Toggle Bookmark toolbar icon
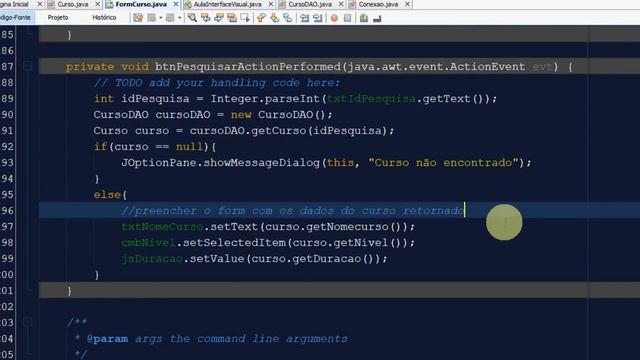Screen dimensions: 640x360 tap(288, 18)
